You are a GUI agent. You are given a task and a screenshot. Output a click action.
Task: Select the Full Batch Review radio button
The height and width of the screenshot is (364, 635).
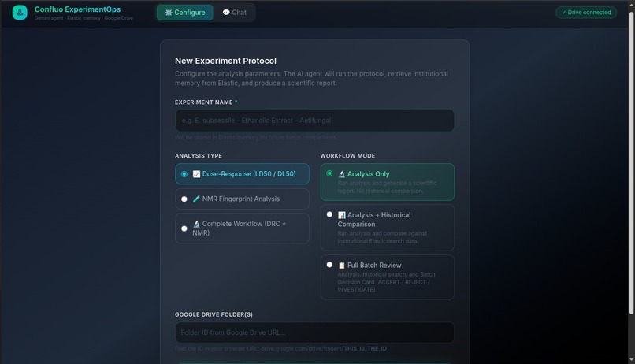(329, 265)
